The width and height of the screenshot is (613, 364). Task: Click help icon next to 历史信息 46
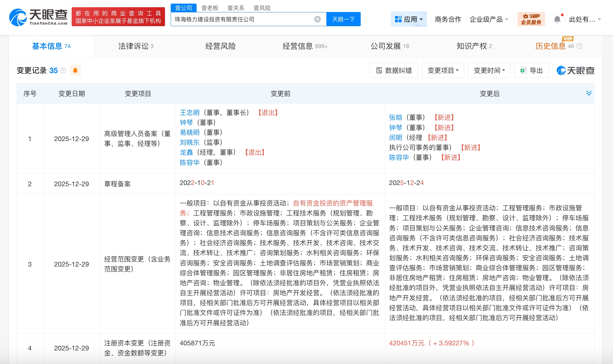579,46
